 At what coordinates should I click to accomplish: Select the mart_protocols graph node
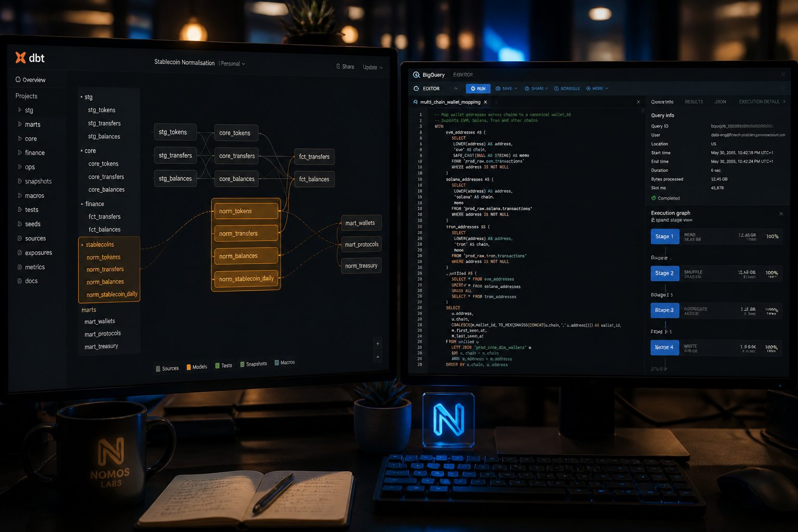(362, 244)
